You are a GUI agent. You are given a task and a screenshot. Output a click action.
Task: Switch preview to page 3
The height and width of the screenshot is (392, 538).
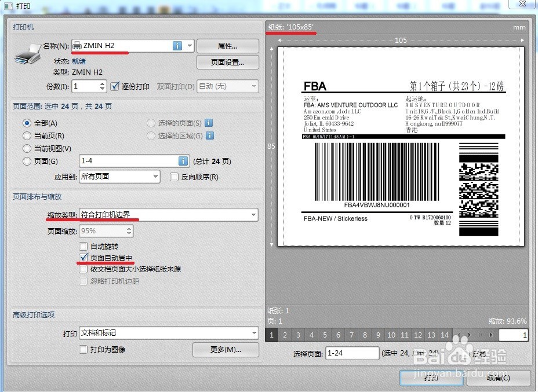(298, 335)
